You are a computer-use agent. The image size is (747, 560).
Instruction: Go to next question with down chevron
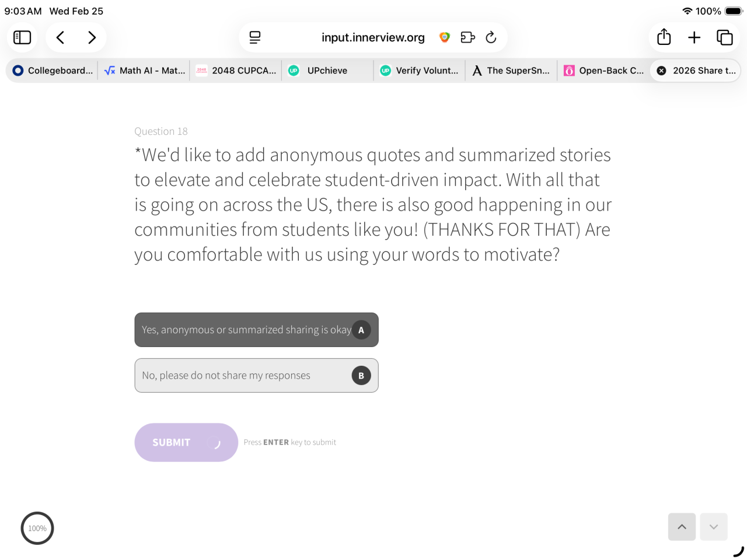tap(713, 527)
